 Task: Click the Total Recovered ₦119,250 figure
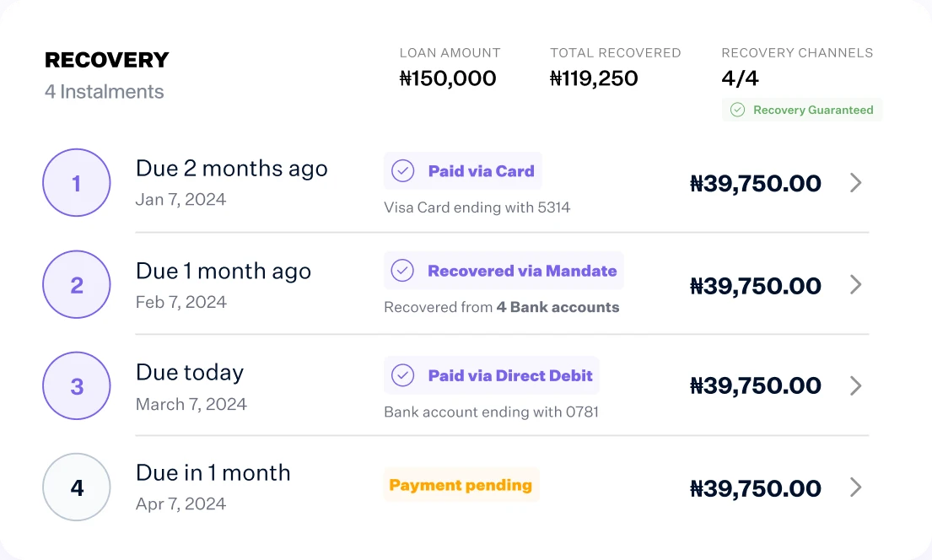click(x=594, y=78)
